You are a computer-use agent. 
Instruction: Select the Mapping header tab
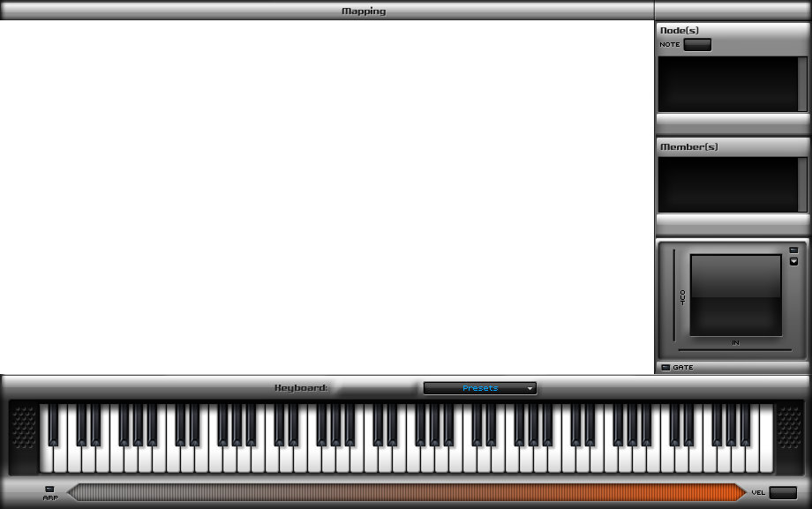(x=364, y=11)
